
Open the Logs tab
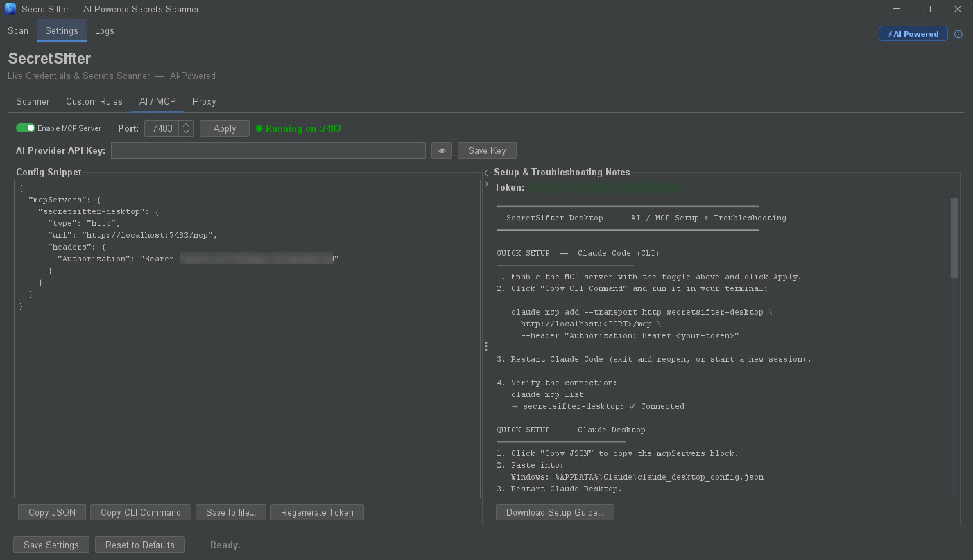tap(105, 30)
